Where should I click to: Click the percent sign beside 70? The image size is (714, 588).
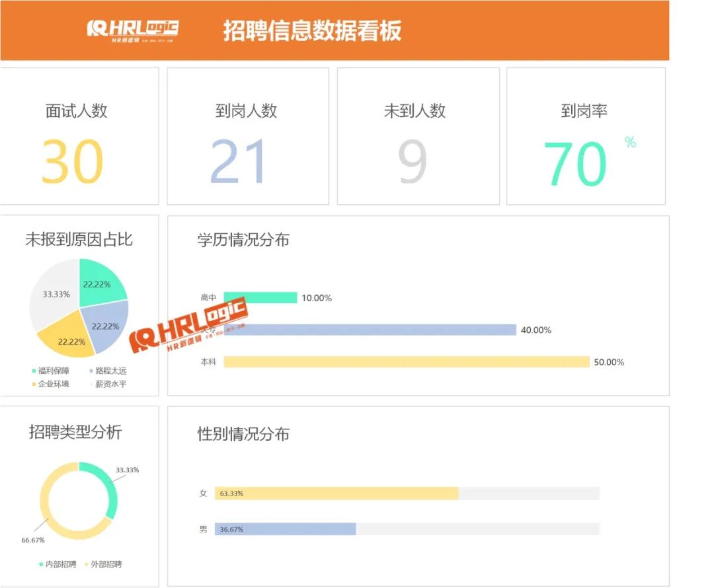pos(630,142)
